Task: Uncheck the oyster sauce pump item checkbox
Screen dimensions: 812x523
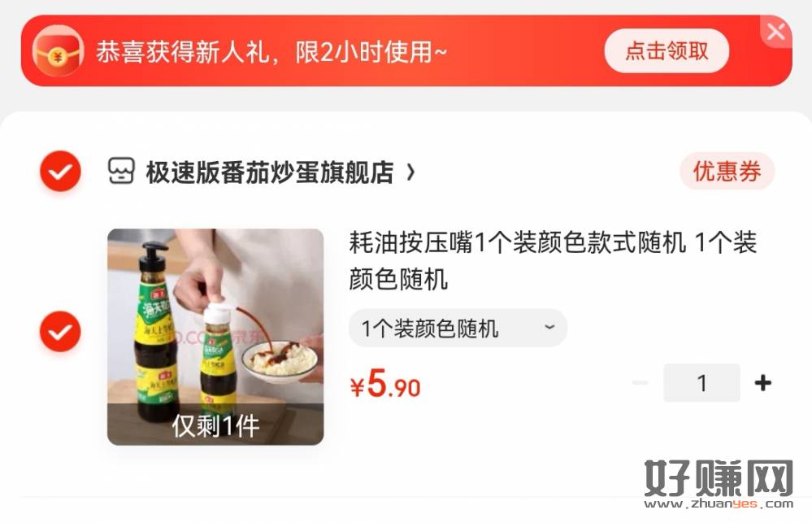Action: point(61,332)
